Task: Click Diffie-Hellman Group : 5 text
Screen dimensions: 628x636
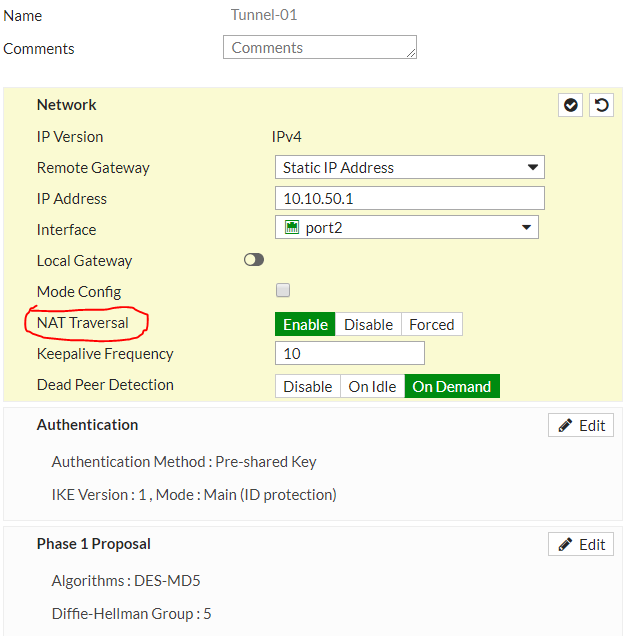Action: (x=131, y=614)
